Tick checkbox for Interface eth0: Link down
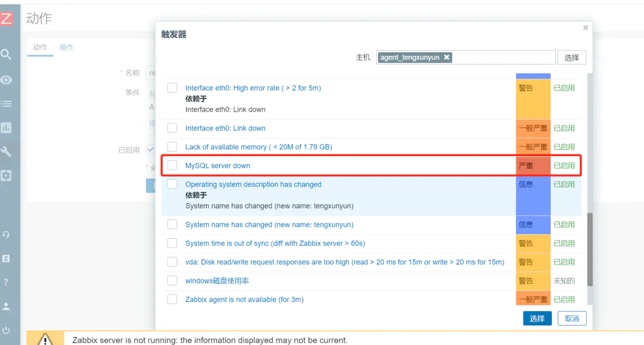 pos(172,128)
